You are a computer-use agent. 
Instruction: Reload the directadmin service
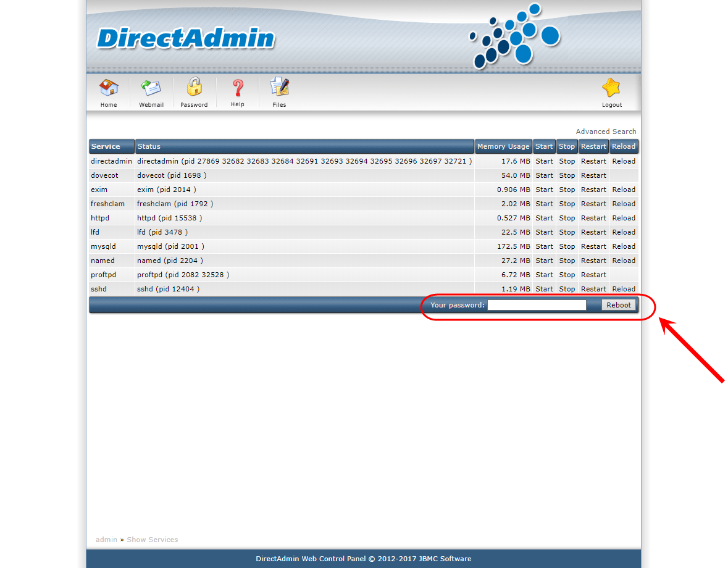624,161
